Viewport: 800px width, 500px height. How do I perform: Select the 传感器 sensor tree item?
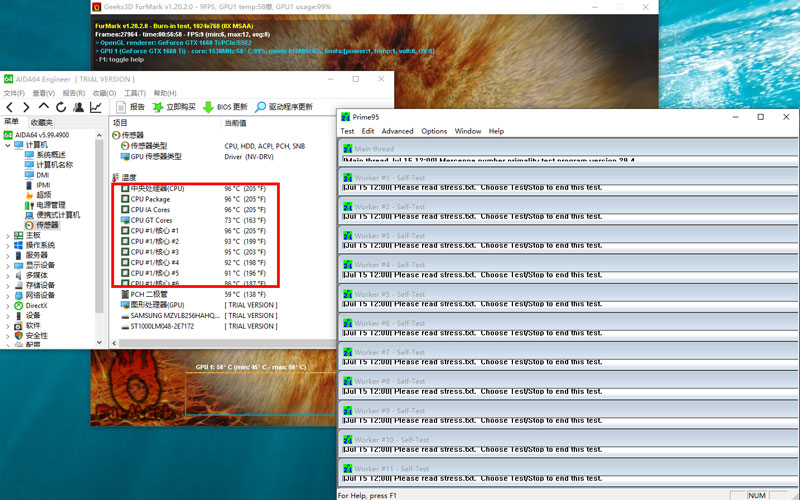pyautogui.click(x=42, y=225)
